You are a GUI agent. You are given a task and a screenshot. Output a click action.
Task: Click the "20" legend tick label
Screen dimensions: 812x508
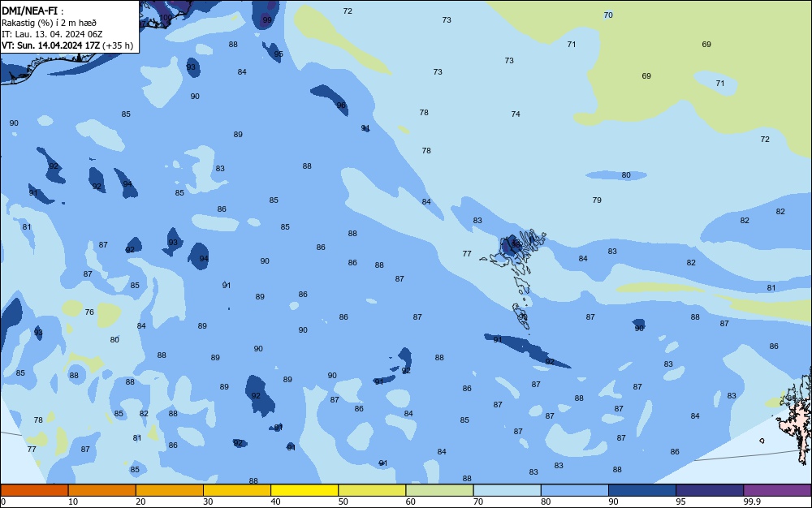point(140,502)
